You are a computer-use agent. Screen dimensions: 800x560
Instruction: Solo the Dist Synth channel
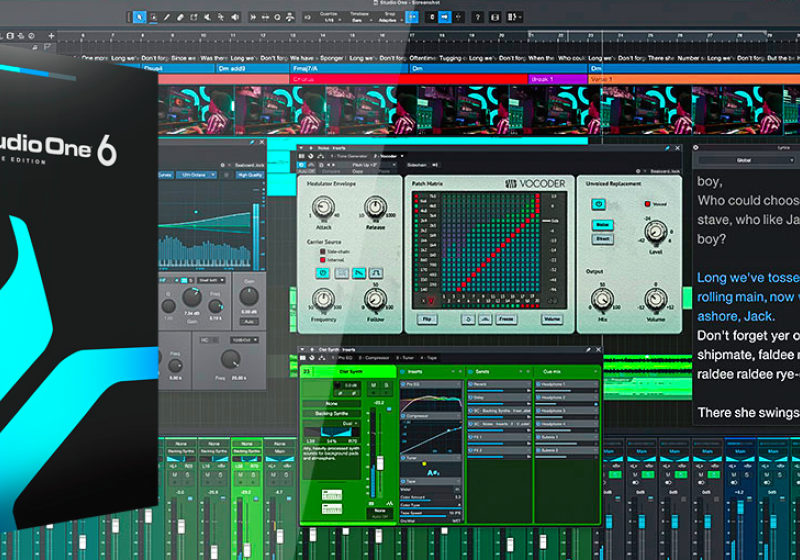coord(386,386)
